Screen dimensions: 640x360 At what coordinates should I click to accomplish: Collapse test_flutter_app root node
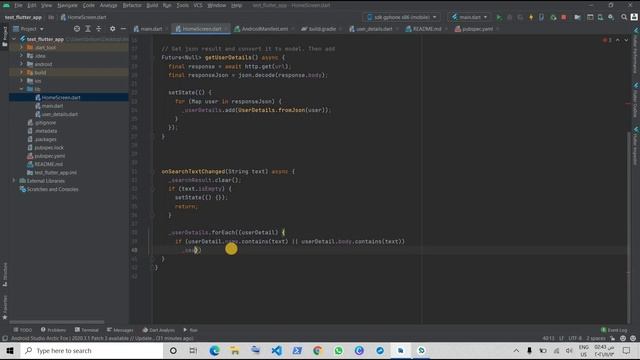(15, 39)
